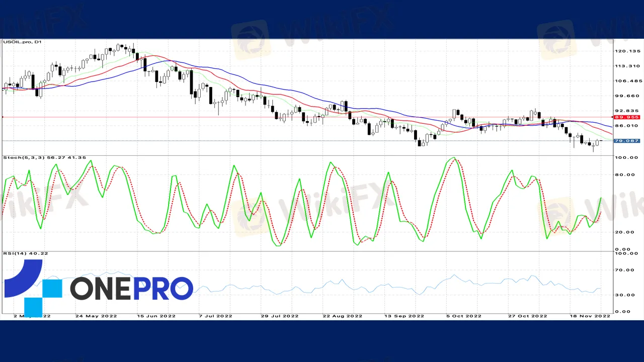The height and width of the screenshot is (362, 644).
Task: Select the 27 Oct 2022 date marker
Action: [527, 316]
